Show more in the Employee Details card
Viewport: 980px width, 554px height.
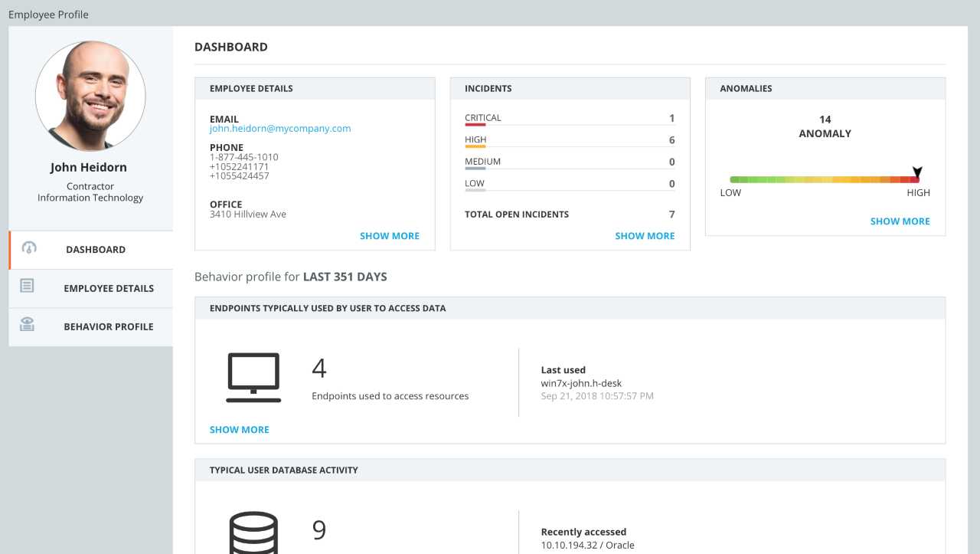(x=390, y=236)
